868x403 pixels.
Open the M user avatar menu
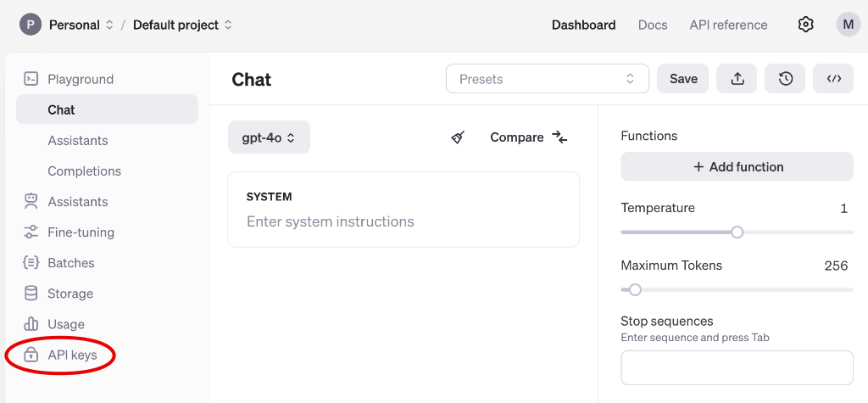[848, 25]
